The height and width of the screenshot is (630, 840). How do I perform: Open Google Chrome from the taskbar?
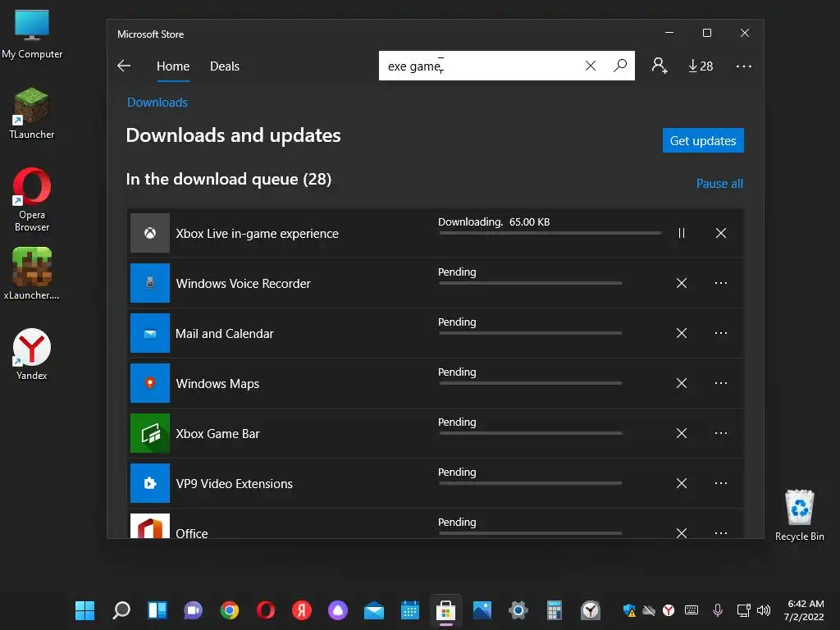pyautogui.click(x=230, y=610)
